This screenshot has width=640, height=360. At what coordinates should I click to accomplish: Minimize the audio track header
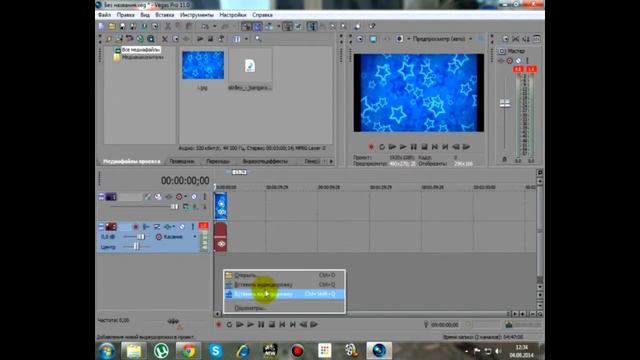101,227
